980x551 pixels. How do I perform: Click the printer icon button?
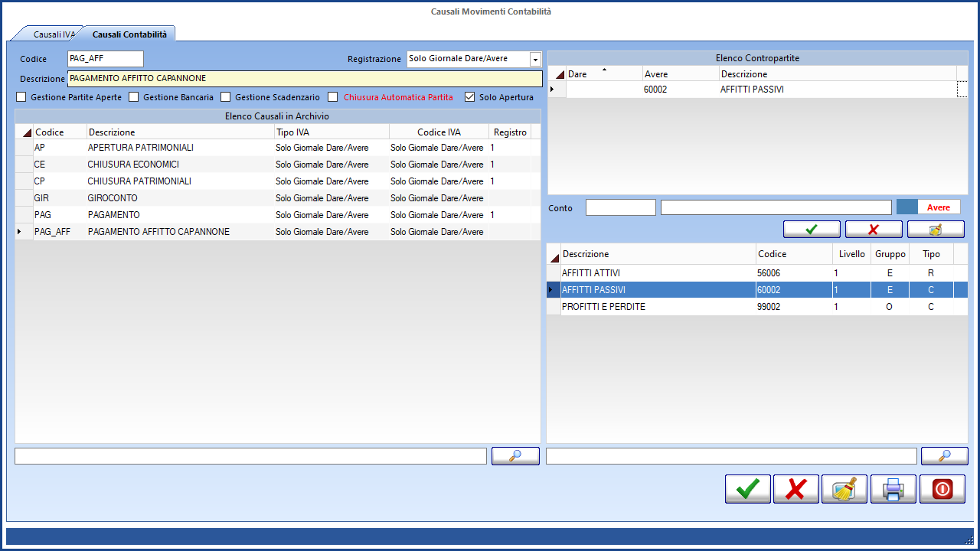(x=893, y=489)
